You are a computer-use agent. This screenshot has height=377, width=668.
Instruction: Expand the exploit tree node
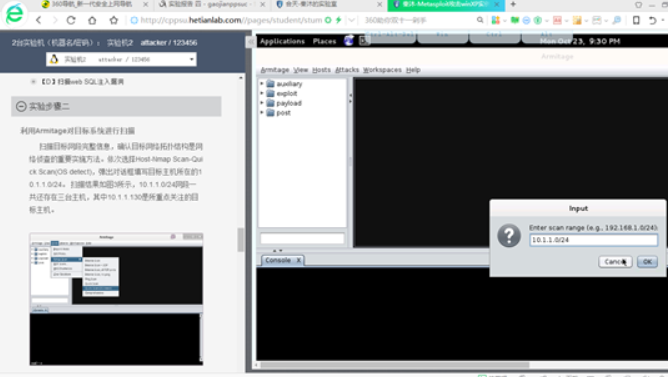point(262,93)
